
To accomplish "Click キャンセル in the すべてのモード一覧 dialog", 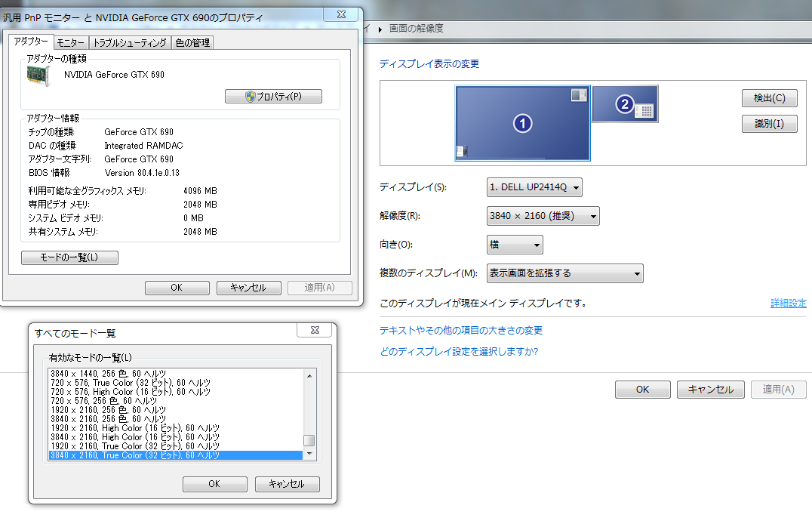I will point(288,484).
